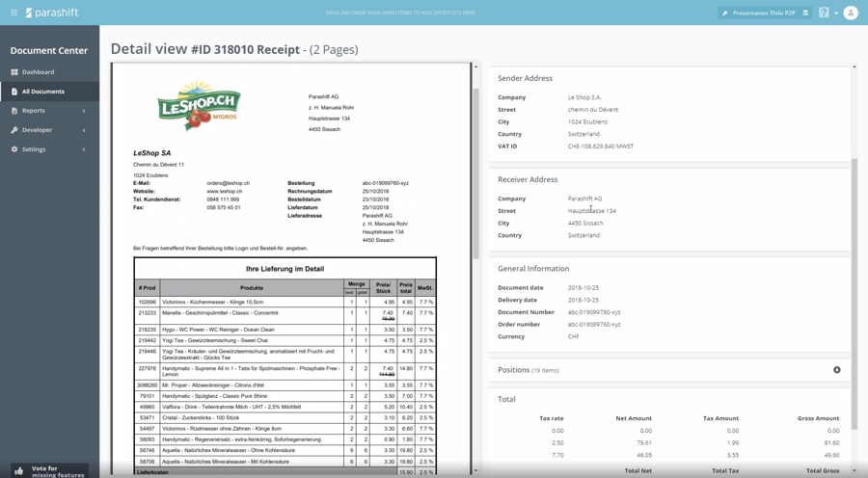Click sender company value Le Shop S.A.
This screenshot has height=478, width=868.
point(584,97)
